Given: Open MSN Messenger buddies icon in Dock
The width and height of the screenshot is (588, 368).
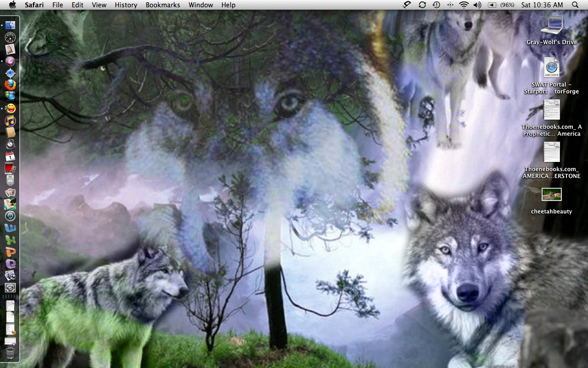Looking at the screenshot, I should [10, 97].
